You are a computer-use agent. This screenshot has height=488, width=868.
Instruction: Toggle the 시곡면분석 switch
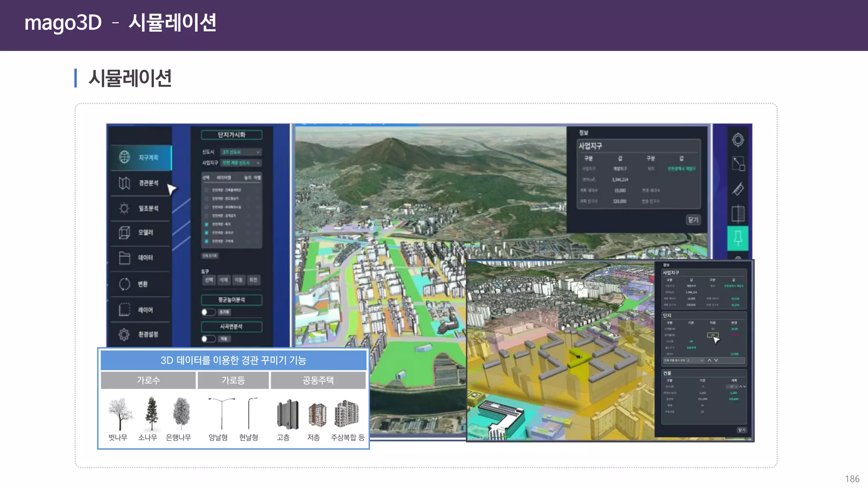[208, 339]
